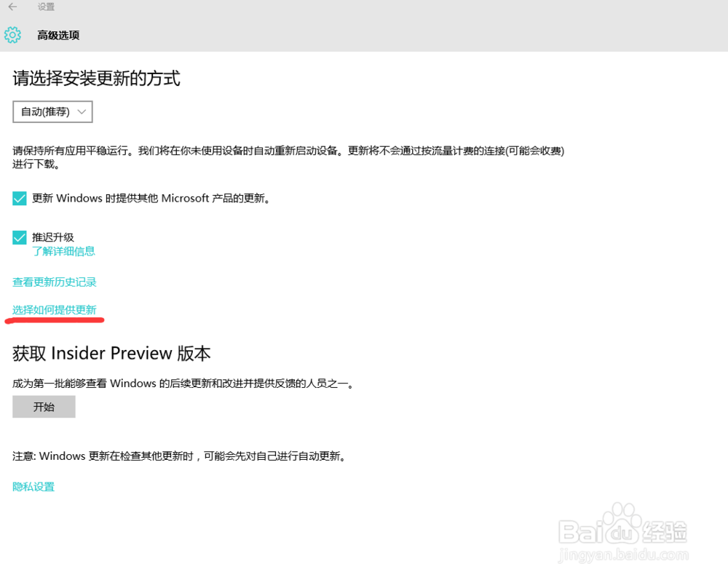Open 查看更新历史记录 link

[55, 282]
